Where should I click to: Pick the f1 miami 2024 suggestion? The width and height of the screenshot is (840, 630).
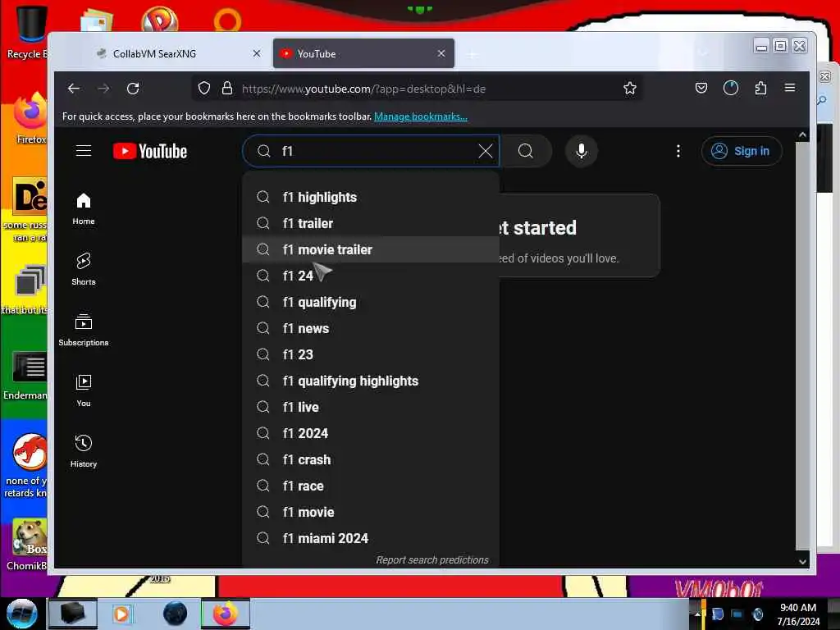click(371, 538)
